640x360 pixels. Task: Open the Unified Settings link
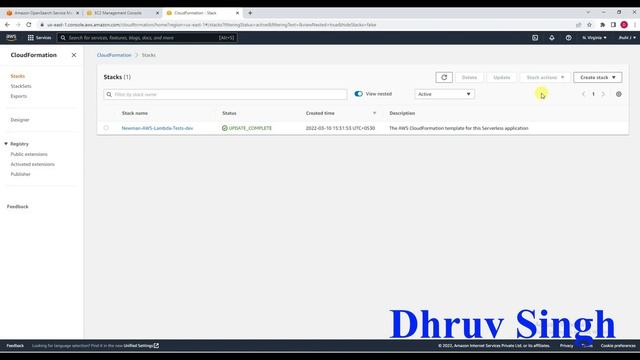pyautogui.click(x=141, y=346)
